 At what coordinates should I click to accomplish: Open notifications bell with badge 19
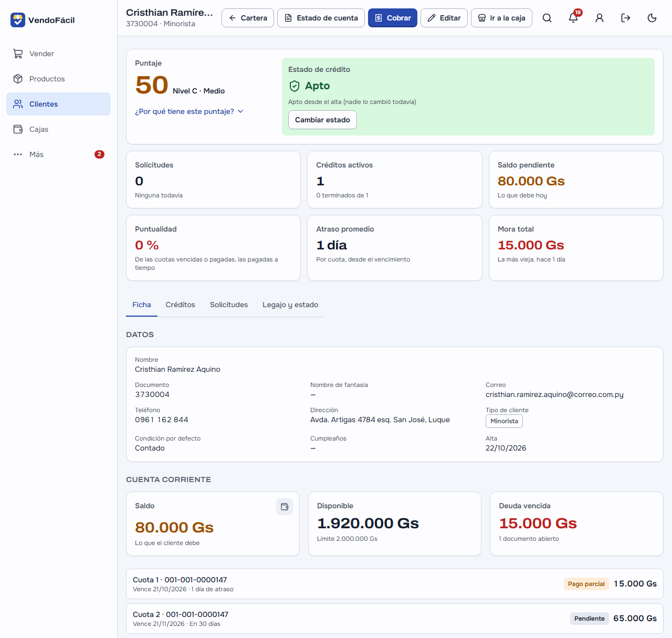573,18
